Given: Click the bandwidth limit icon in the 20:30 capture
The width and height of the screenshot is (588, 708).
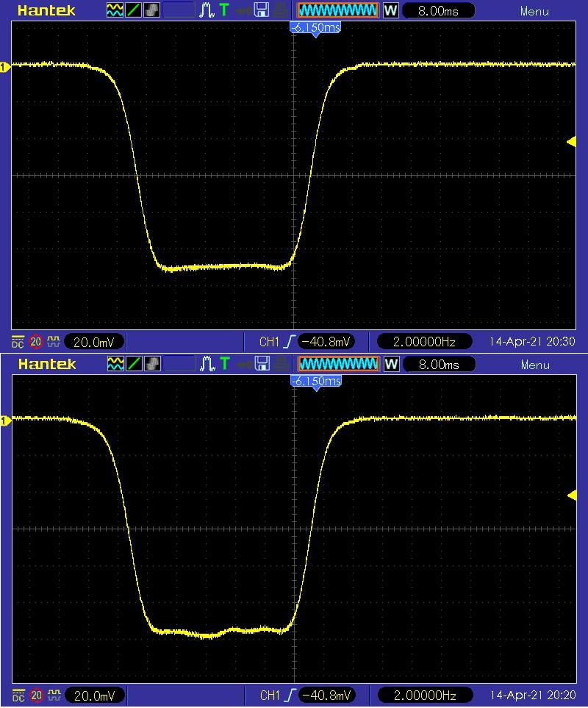Looking at the screenshot, I should 54,341.
